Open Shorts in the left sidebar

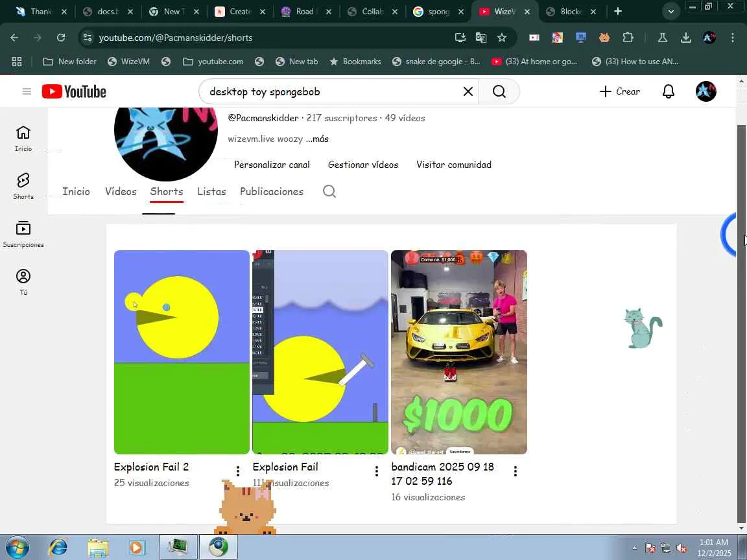coord(23,186)
